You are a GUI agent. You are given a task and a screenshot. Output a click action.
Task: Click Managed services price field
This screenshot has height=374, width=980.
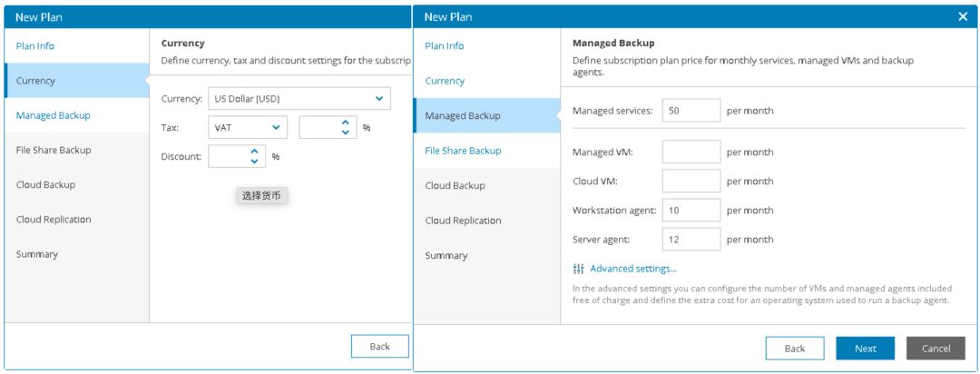pyautogui.click(x=691, y=111)
